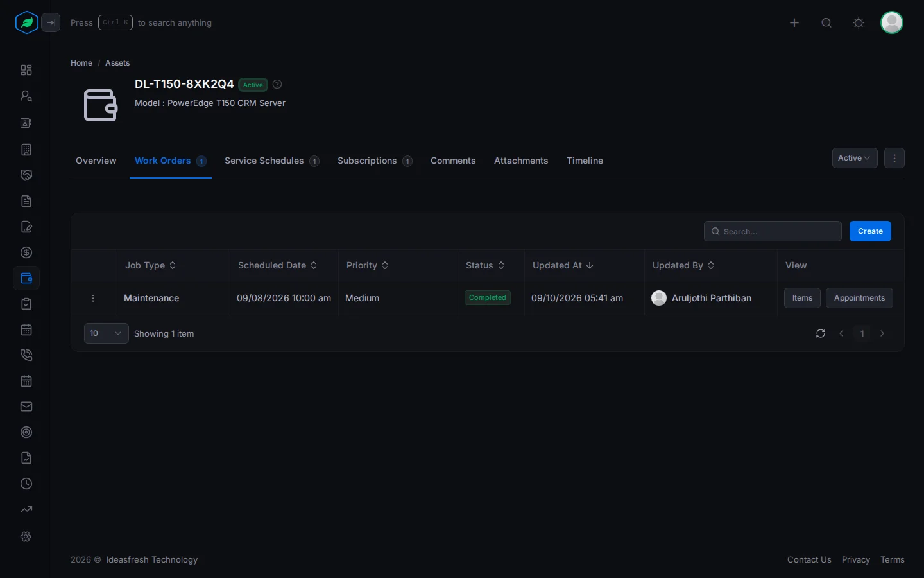924x578 pixels.
Task: Open the trending arrow icon in sidebar
Action: 26,509
